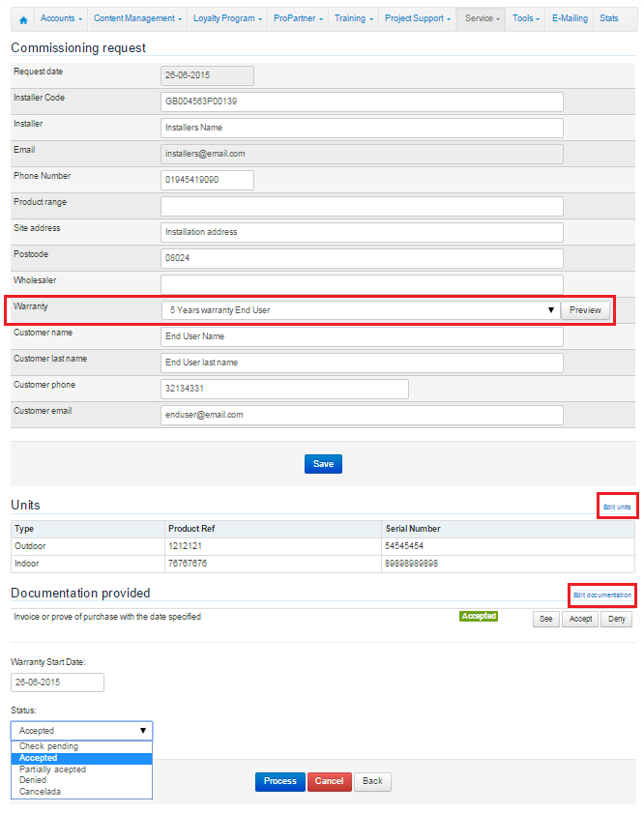Deny the invoice documentation
This screenshot has height=813, width=644.
click(x=616, y=619)
